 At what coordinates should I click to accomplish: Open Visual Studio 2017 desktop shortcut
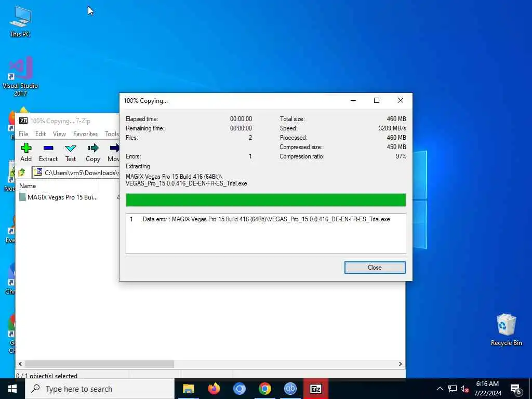point(20,76)
